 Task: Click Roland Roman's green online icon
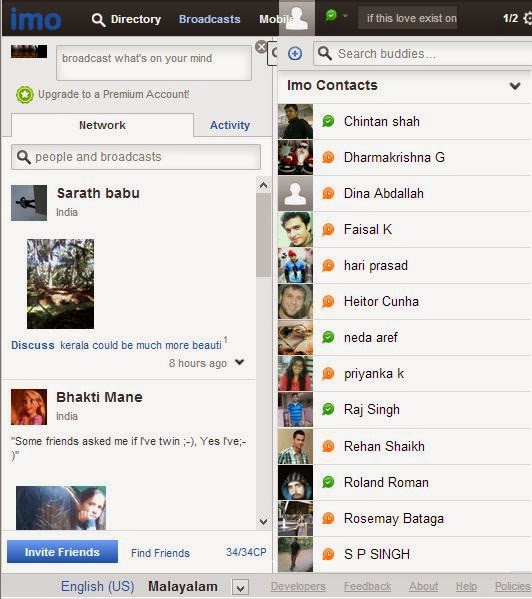coord(328,482)
